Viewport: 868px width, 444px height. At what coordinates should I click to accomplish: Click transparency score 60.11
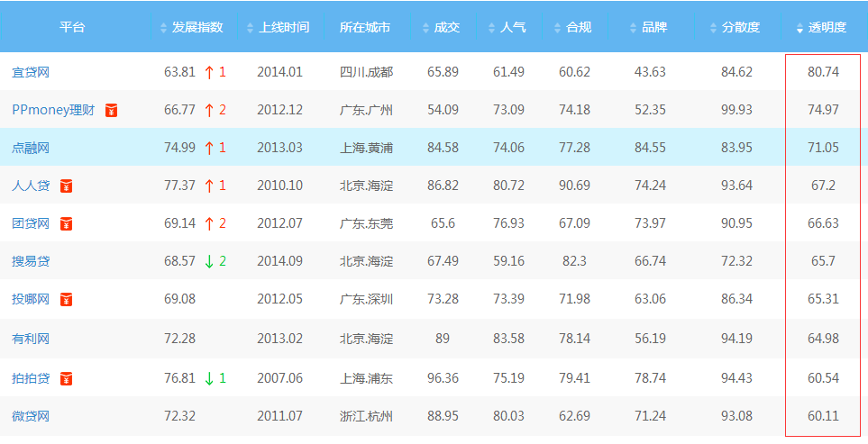823,416
